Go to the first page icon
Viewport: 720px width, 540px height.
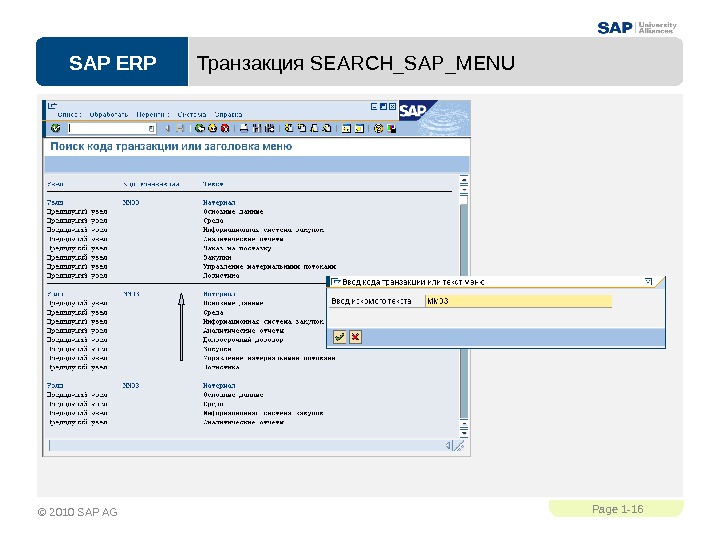[x=289, y=128]
